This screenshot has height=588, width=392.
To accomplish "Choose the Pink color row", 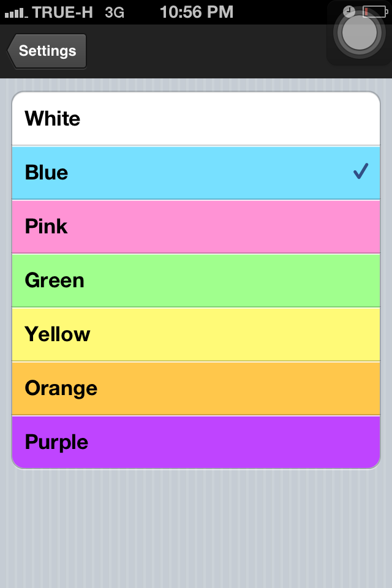I will (x=196, y=227).
